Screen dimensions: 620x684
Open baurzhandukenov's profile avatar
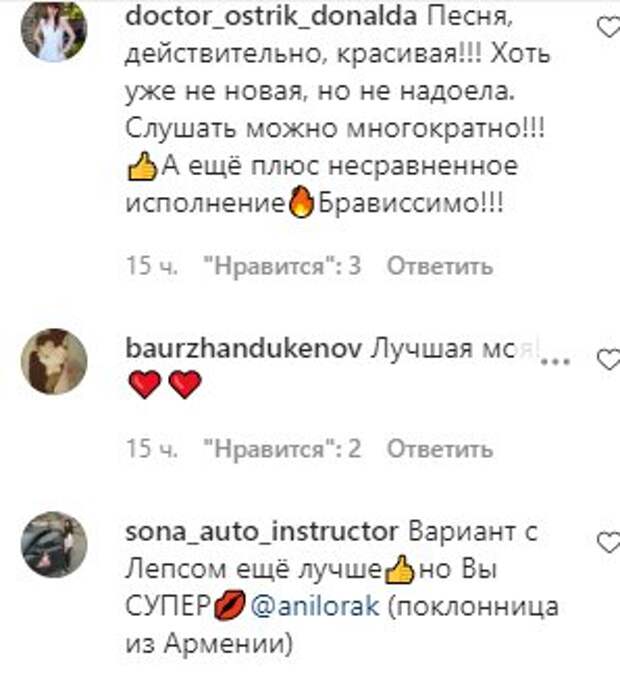pos(54,362)
